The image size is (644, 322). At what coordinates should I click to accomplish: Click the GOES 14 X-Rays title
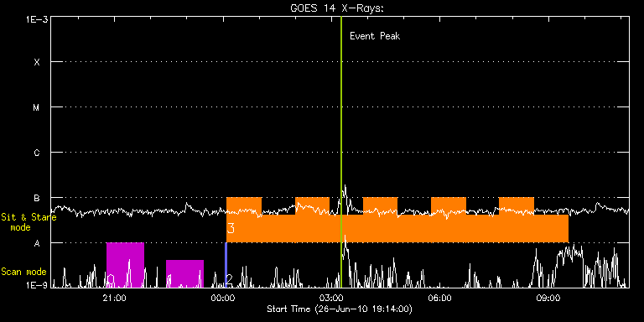pos(337,8)
